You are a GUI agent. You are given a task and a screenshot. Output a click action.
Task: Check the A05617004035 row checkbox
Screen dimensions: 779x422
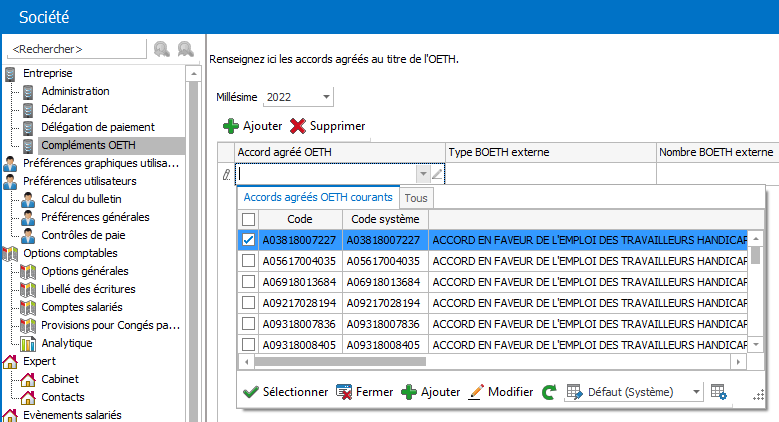point(248,261)
